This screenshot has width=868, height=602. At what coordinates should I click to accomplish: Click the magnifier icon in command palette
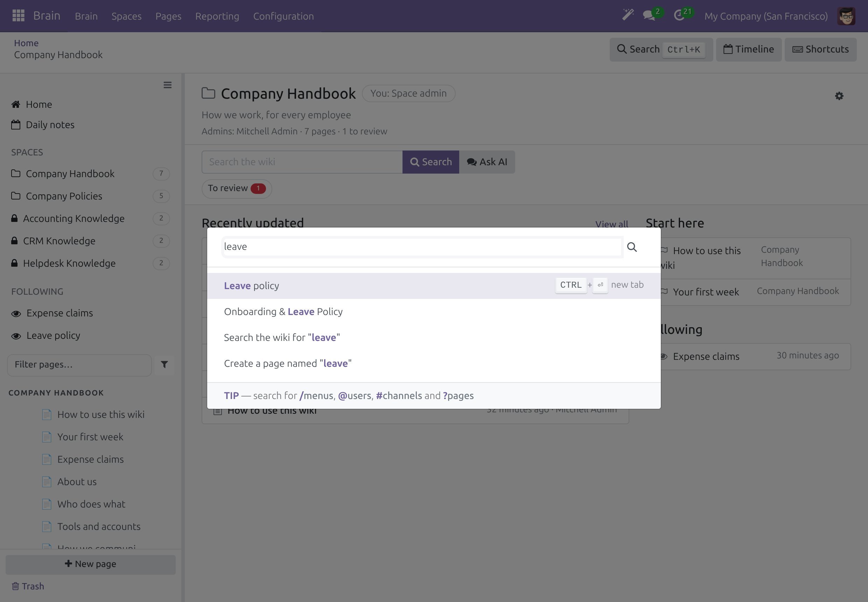click(632, 247)
